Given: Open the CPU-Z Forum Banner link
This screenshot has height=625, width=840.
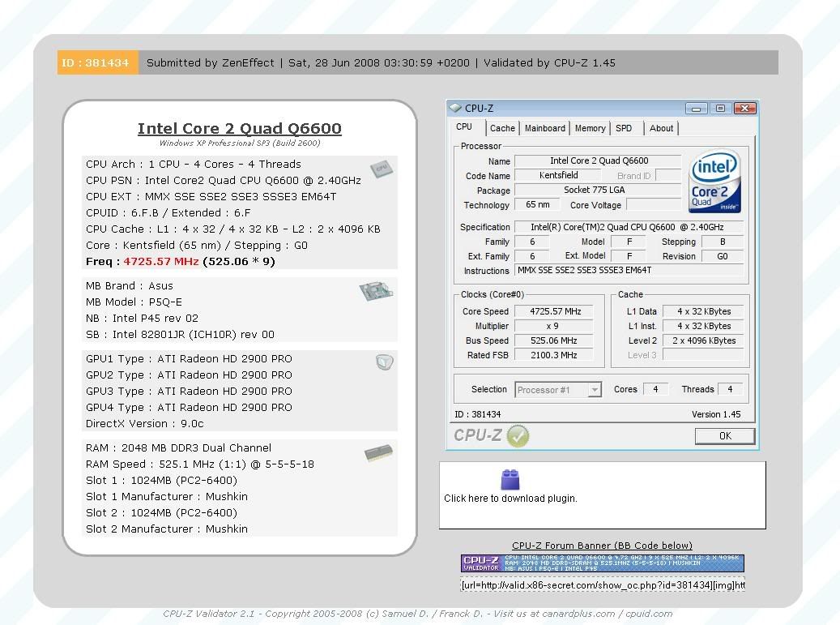Looking at the screenshot, I should pos(602,546).
